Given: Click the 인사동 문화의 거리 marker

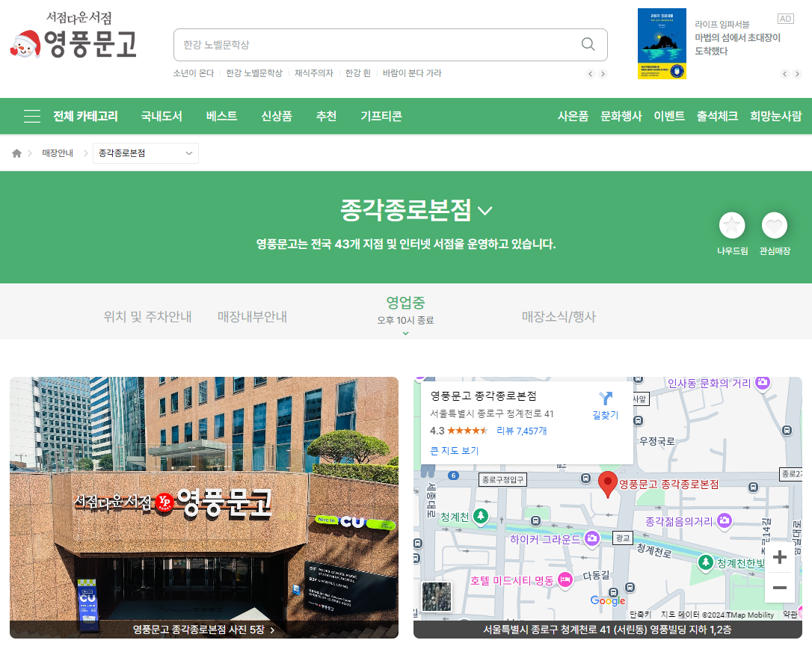Looking at the screenshot, I should [x=763, y=383].
